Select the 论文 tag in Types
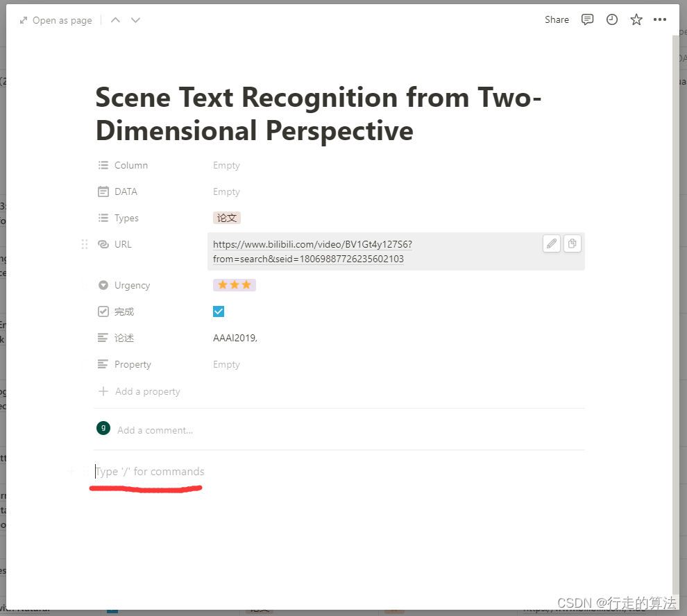This screenshot has height=616, width=687. tap(226, 218)
